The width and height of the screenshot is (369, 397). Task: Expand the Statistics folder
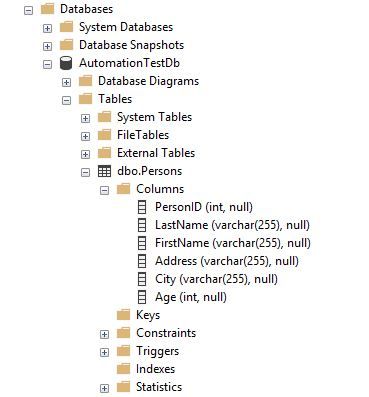click(x=104, y=388)
